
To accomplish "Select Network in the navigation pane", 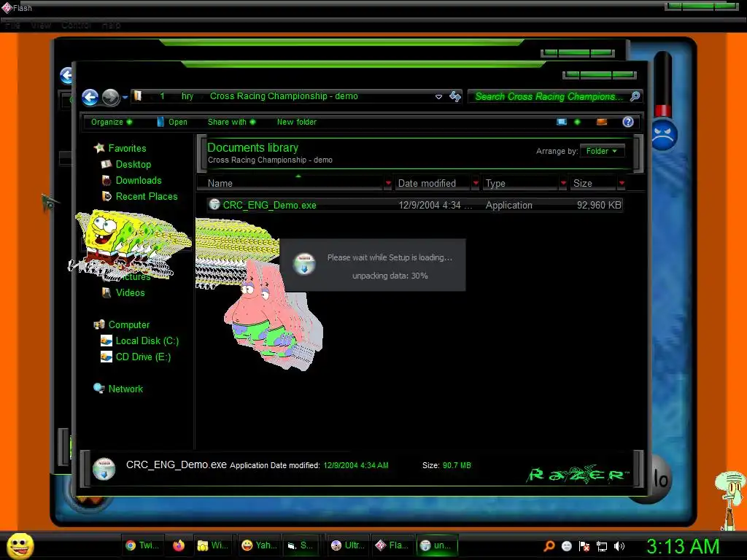I will [x=125, y=389].
